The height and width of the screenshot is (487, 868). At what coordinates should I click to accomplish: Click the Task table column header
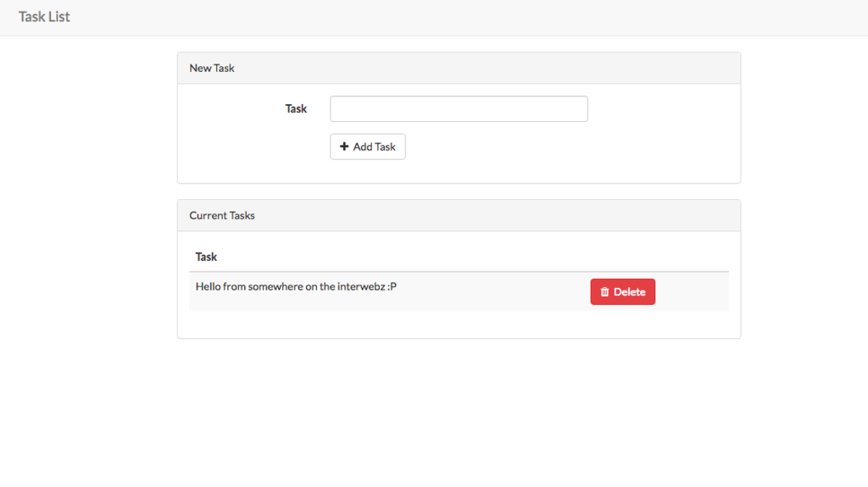point(206,257)
